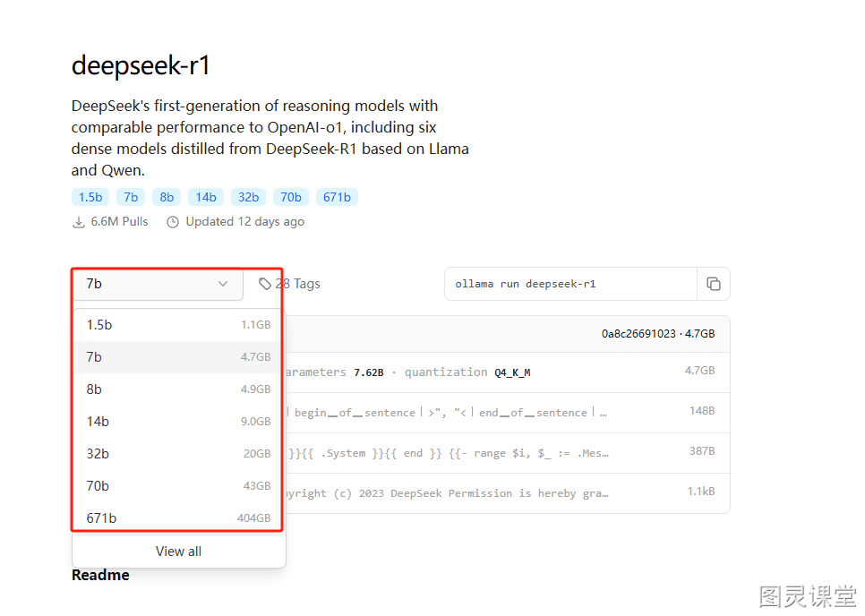Screen dimensions: 865x616
Task: Pick the 671b 404GB dropdown entry
Action: 179,518
